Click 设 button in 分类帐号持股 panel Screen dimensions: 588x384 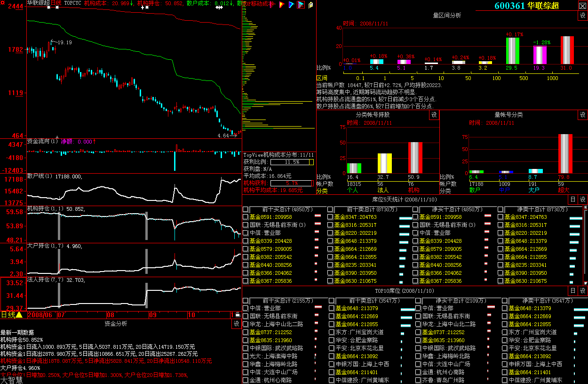point(434,115)
